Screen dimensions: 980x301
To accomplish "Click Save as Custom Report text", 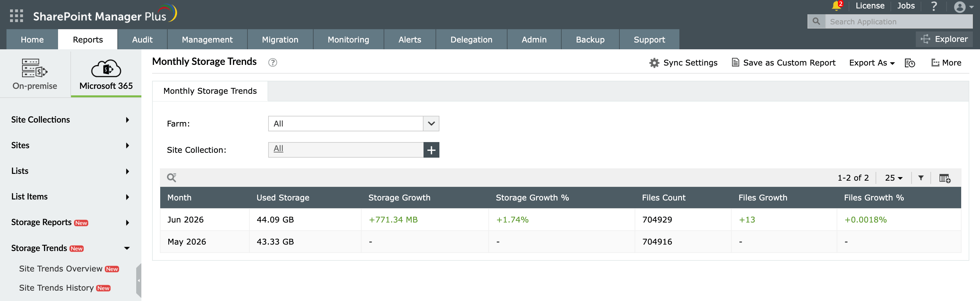I will tap(789, 63).
